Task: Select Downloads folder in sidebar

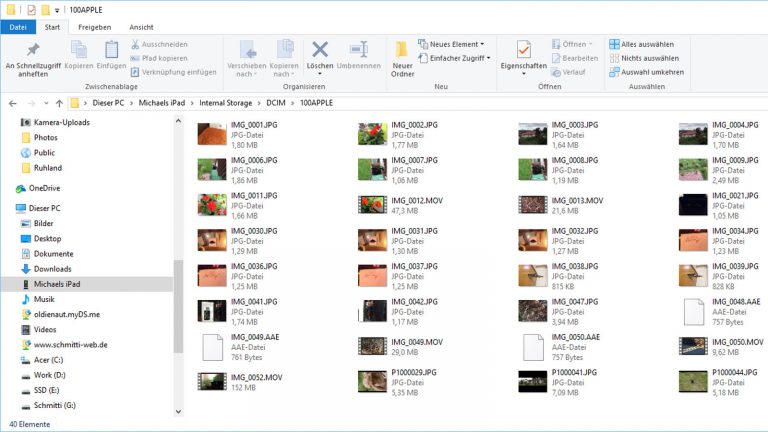Action: [52, 269]
